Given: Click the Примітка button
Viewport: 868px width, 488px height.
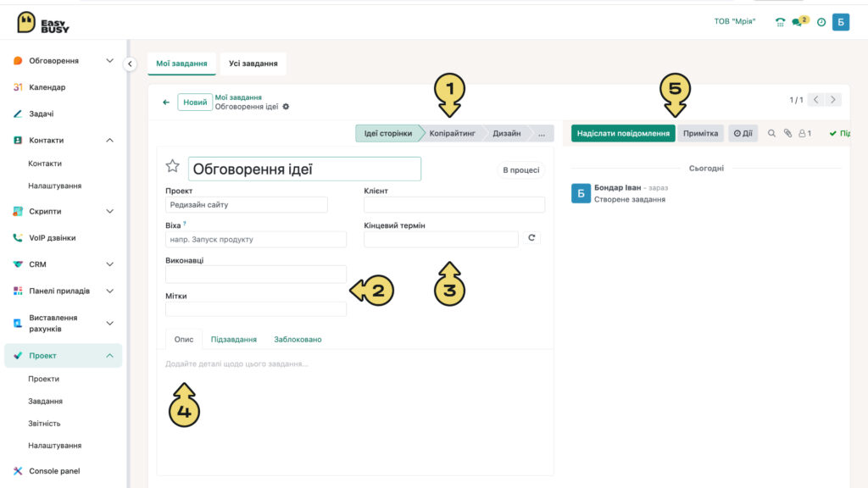Looking at the screenshot, I should tap(700, 133).
